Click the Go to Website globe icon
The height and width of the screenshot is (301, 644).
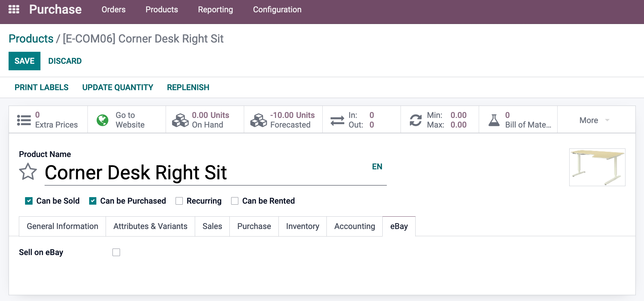pos(103,120)
